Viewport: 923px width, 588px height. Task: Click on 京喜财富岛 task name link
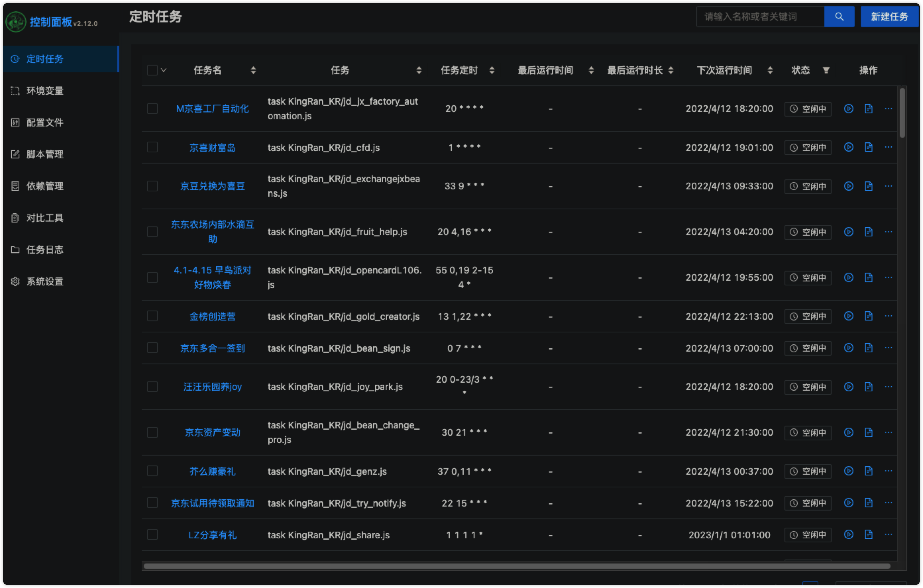211,147
